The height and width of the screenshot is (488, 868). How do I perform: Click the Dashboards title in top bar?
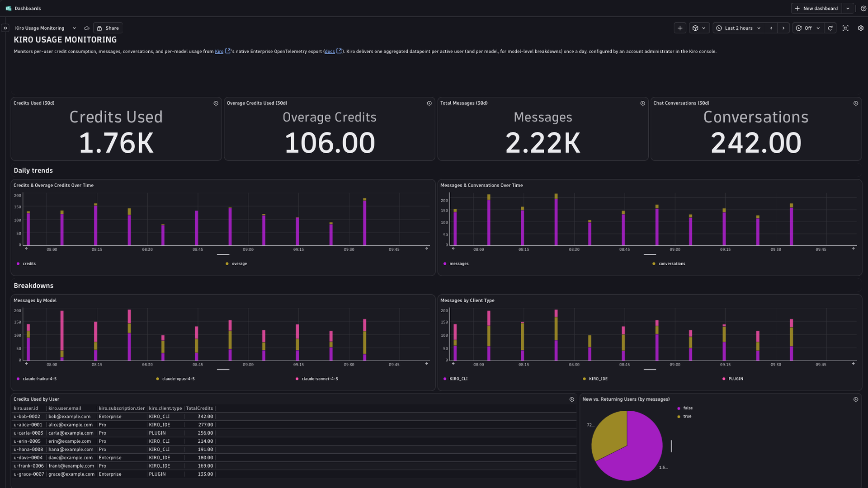[28, 9]
